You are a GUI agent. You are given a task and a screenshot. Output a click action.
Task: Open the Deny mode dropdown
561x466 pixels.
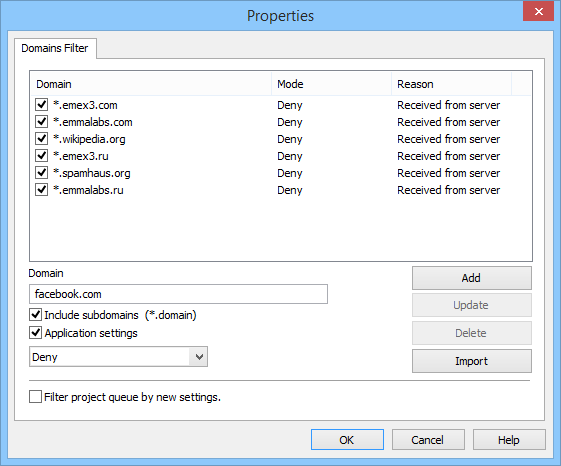118,356
